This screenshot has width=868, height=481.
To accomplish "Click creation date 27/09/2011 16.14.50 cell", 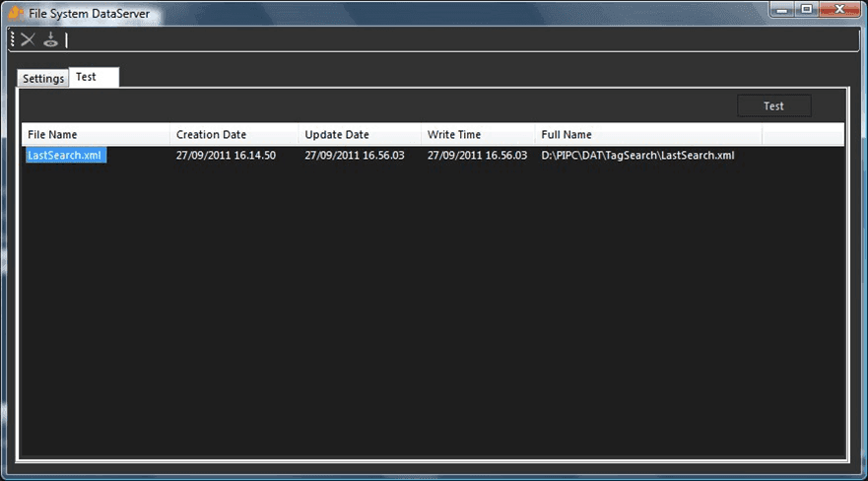I will click(226, 156).
